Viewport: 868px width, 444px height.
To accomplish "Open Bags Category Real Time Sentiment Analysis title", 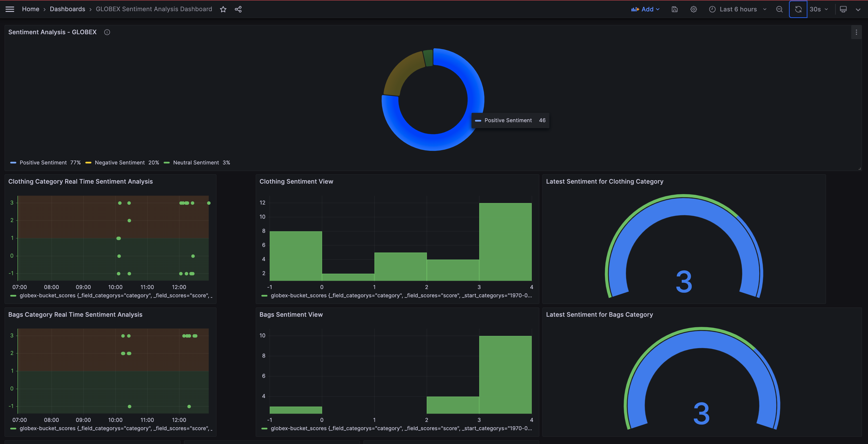I will pyautogui.click(x=75, y=314).
